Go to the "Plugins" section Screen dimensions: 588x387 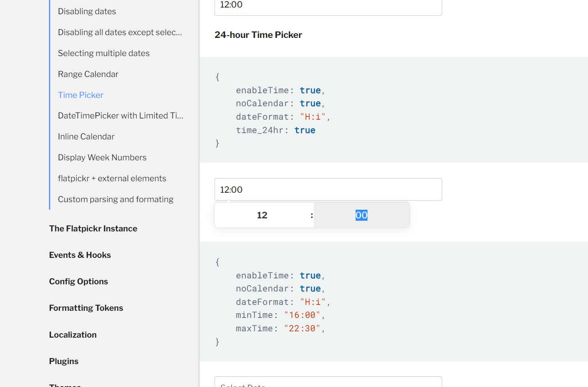(x=64, y=361)
